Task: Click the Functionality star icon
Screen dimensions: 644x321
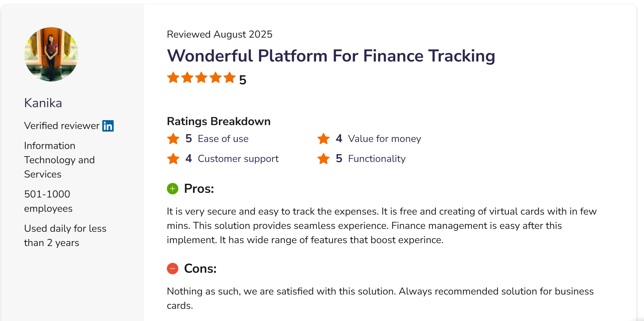Action: click(323, 159)
